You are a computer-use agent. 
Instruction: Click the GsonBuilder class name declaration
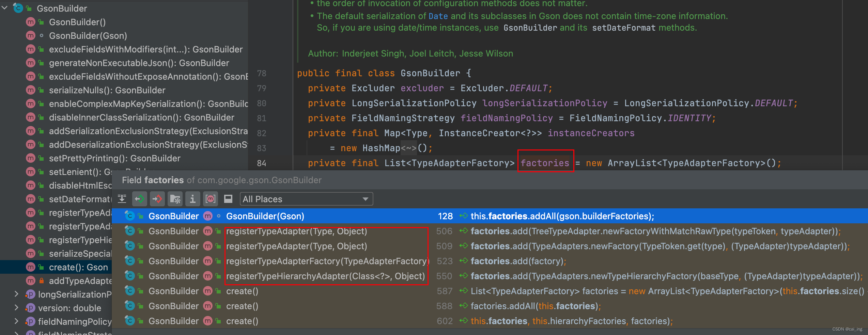(x=430, y=73)
